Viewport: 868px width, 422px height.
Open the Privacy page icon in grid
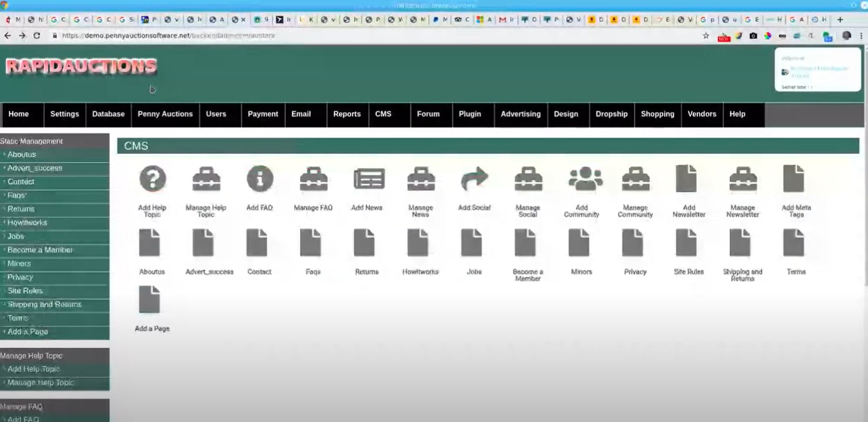click(x=633, y=243)
